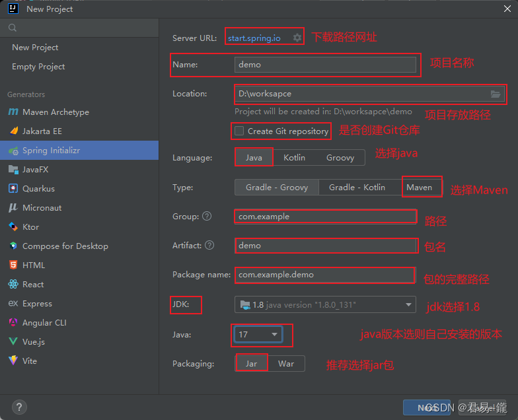Open the start.spring.io server link
This screenshot has height=420, width=518.
coord(254,38)
